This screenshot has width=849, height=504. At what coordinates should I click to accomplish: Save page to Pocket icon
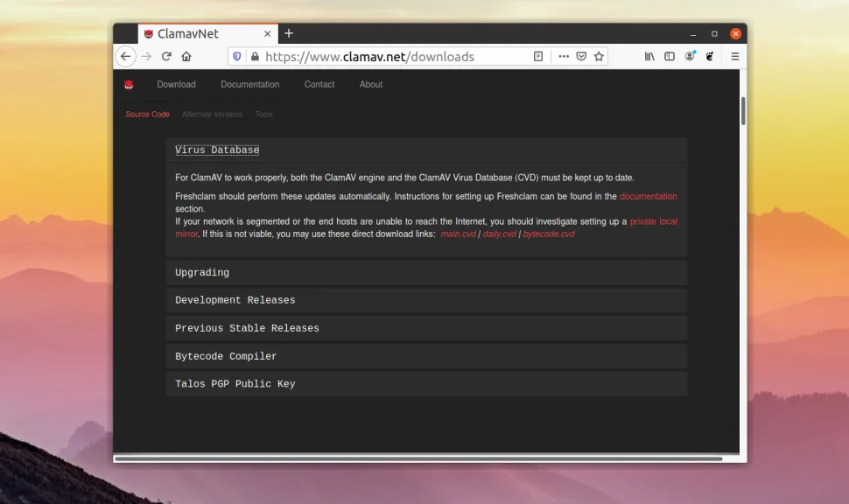[x=581, y=56]
